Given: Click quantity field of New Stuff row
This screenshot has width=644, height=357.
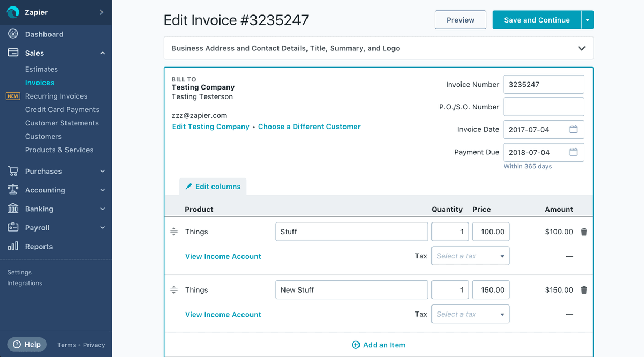Looking at the screenshot, I should (450, 289).
